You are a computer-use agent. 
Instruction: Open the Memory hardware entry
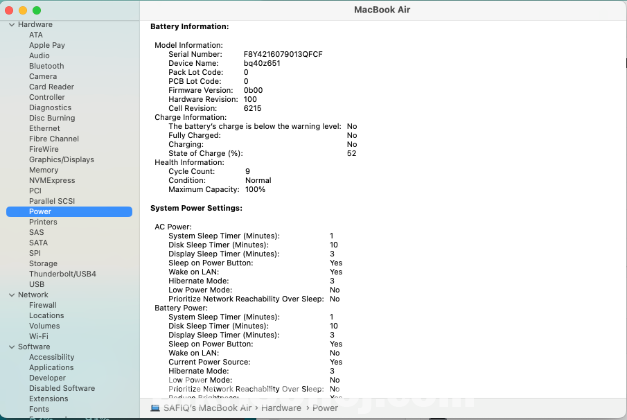pos(44,170)
